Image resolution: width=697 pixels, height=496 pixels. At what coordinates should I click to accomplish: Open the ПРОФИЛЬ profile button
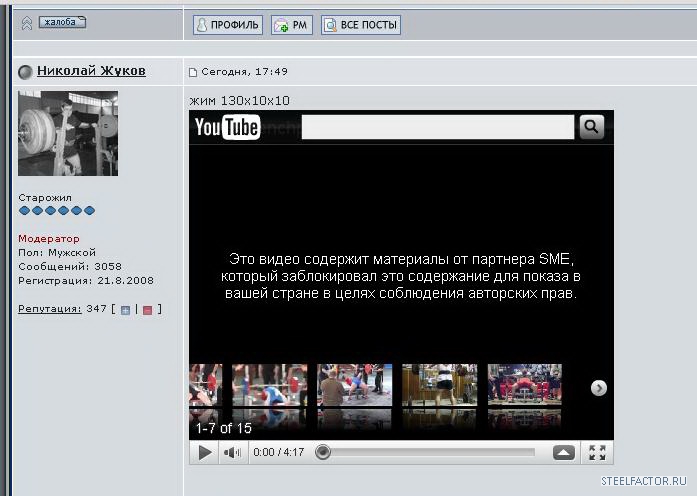click(x=228, y=25)
